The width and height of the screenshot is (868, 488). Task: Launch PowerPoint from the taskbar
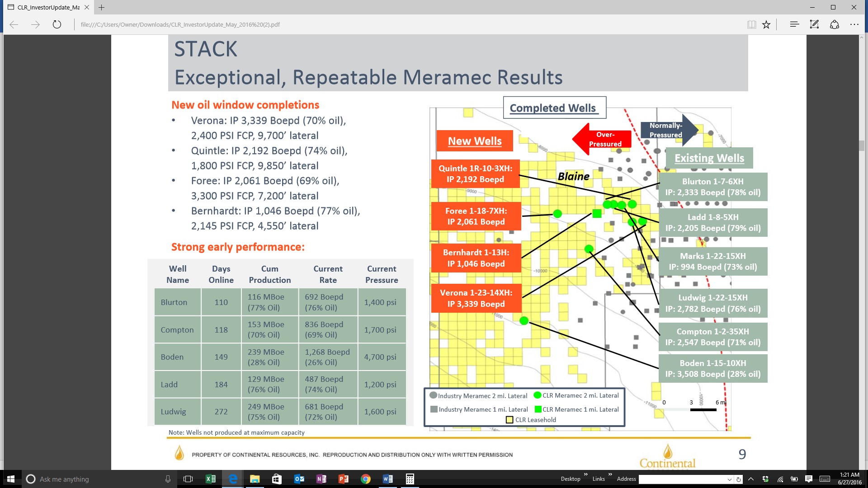pyautogui.click(x=343, y=479)
